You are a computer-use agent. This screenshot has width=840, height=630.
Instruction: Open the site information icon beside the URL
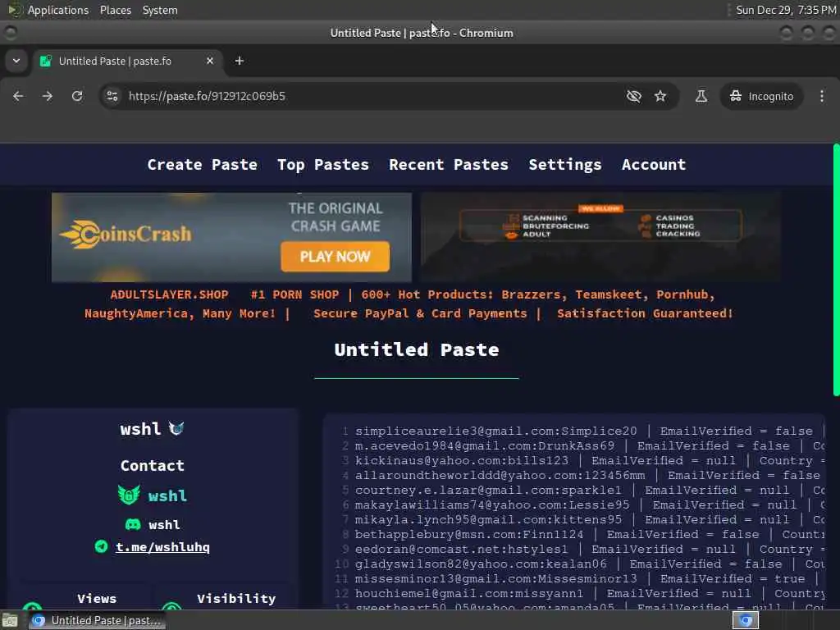point(112,96)
